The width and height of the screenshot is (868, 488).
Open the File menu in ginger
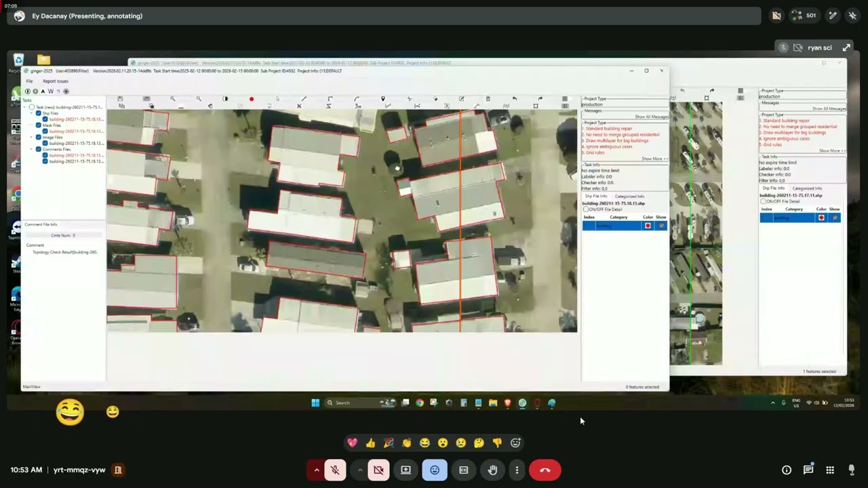click(x=29, y=81)
